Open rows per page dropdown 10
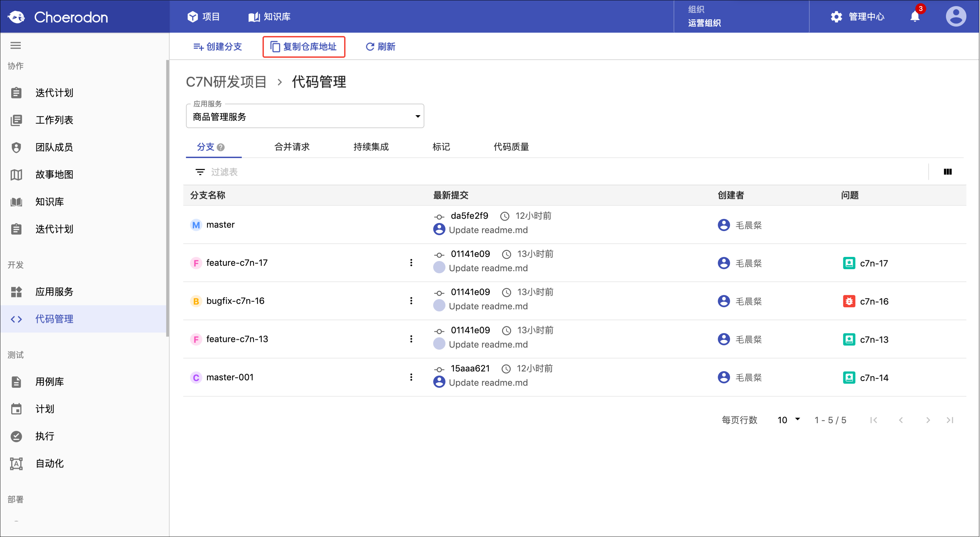Screen dimensions: 980x537 [x=789, y=420]
